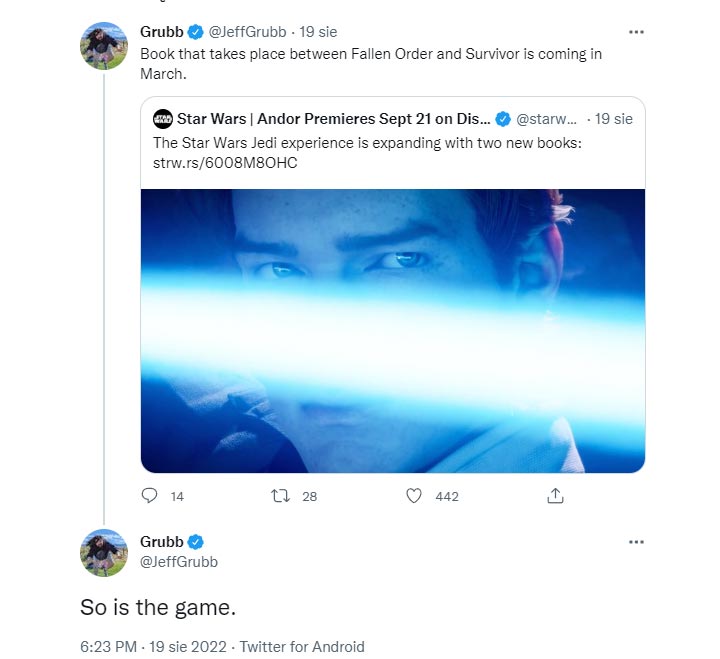
Task: Open the lightsaber image in the quoted tweet
Action: point(392,330)
